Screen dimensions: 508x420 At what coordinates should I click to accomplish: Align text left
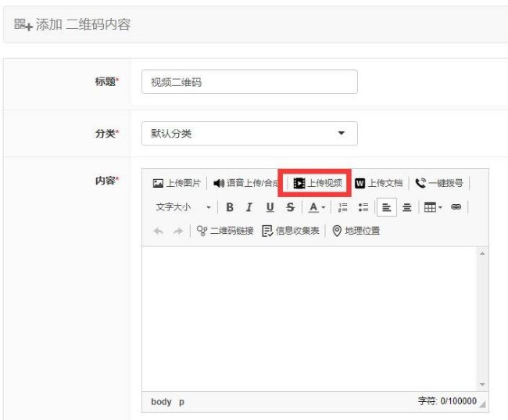click(x=387, y=207)
